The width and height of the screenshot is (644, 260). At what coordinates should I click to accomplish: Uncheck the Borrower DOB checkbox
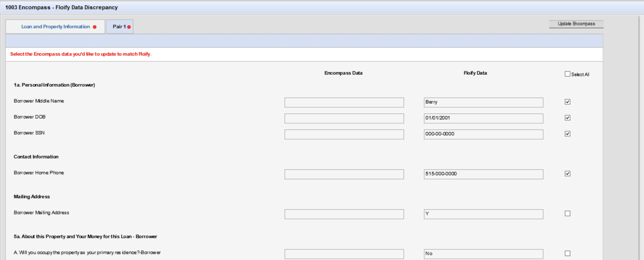pyautogui.click(x=567, y=118)
